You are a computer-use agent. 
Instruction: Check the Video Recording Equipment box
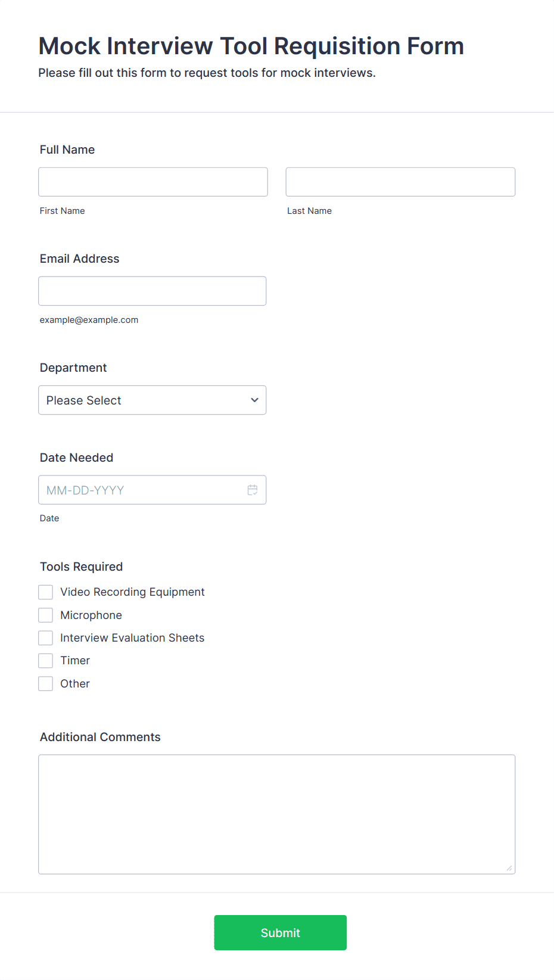[x=45, y=592]
